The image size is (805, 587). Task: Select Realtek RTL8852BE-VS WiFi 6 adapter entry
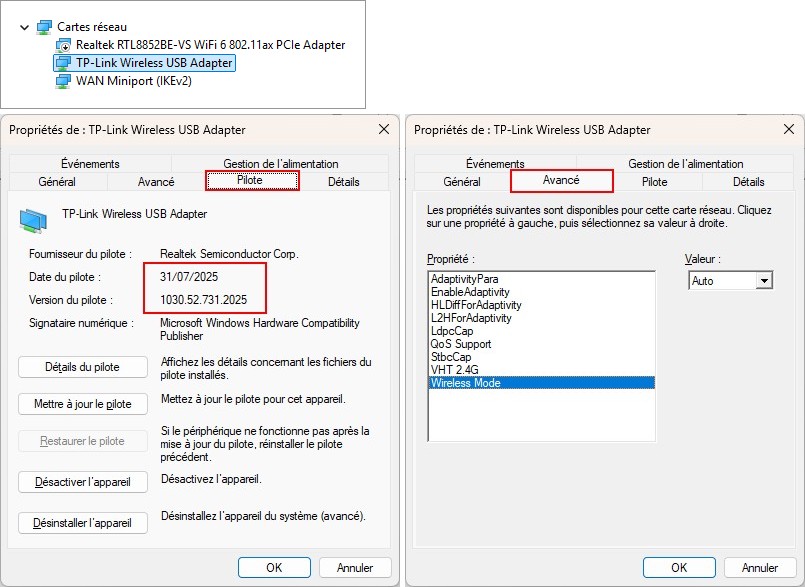[210, 45]
